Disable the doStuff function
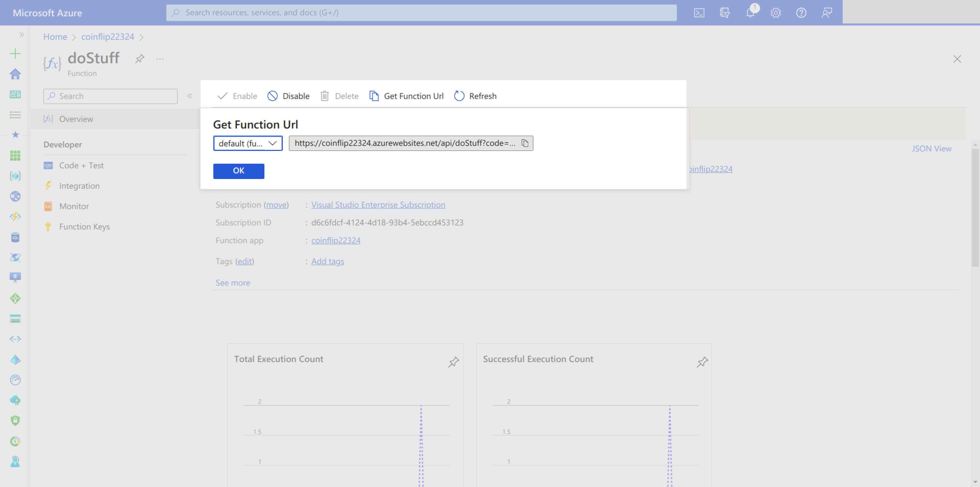980x487 pixels. pos(288,96)
